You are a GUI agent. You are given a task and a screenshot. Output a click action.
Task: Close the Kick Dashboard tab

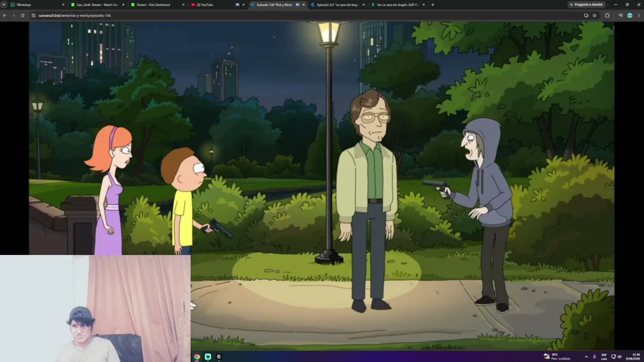tap(183, 5)
